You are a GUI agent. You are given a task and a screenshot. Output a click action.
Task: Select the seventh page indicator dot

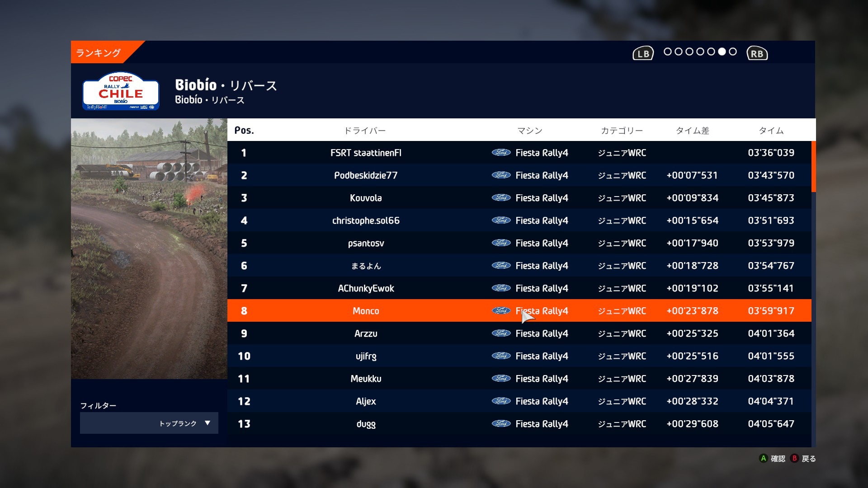click(733, 52)
